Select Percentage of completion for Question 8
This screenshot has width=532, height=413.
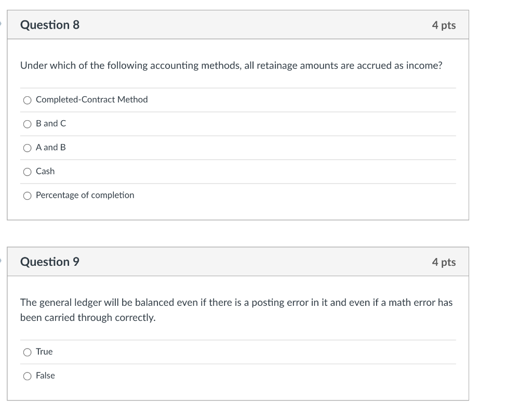point(27,195)
